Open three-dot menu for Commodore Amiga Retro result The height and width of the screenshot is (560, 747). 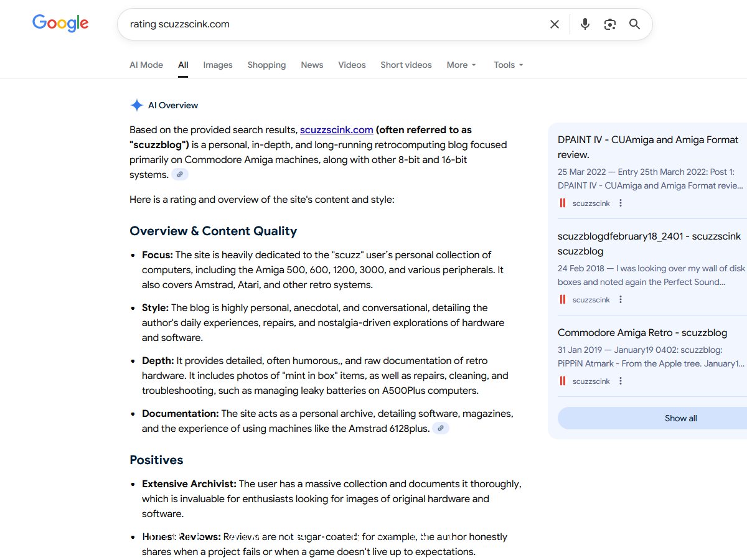620,381
